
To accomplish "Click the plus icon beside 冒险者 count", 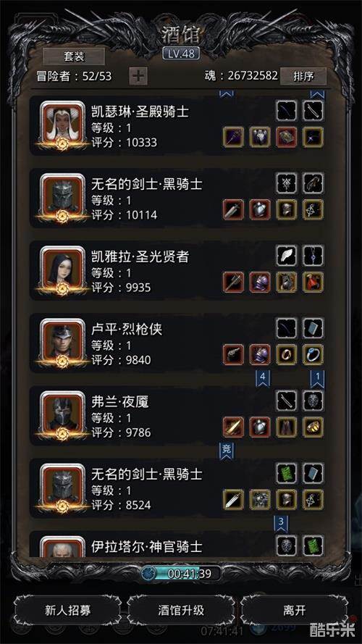I will 138,76.
